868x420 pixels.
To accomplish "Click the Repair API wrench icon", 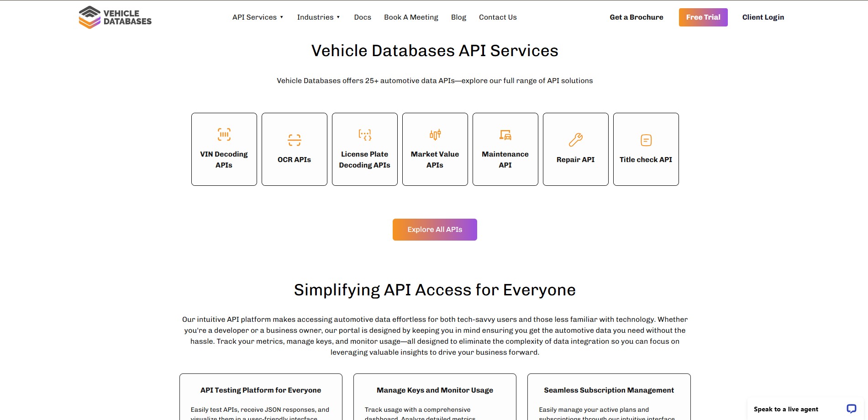I will pyautogui.click(x=575, y=140).
